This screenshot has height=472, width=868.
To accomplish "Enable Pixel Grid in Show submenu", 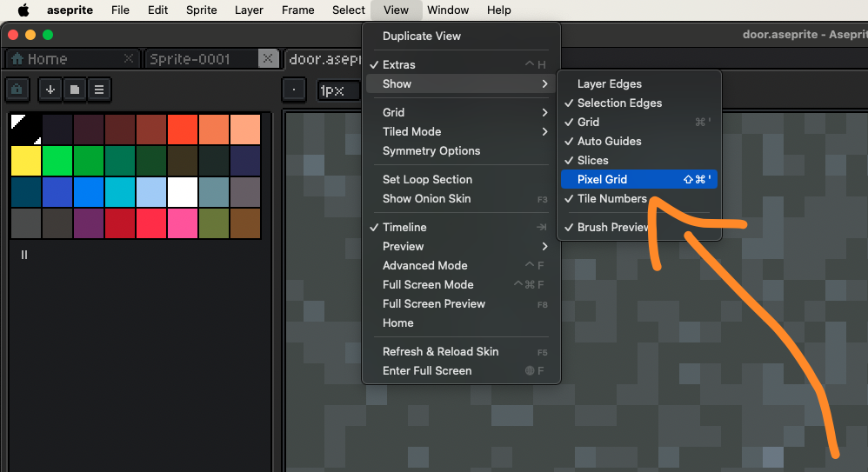I will [x=602, y=179].
